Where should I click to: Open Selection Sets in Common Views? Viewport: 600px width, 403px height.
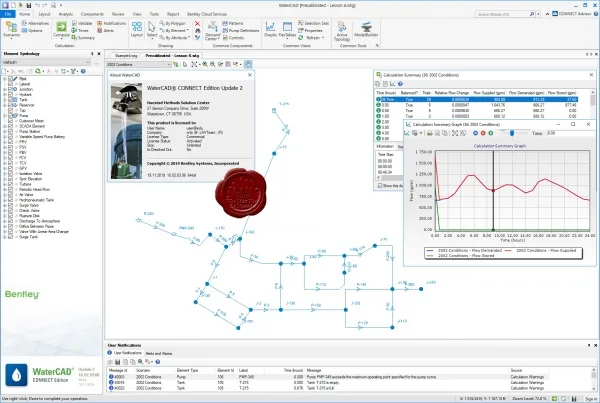point(313,23)
